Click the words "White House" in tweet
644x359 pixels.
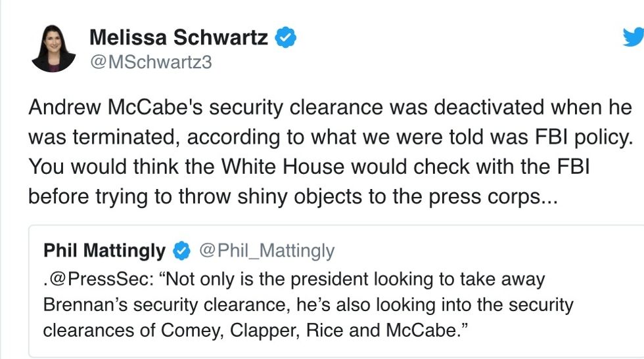(x=284, y=167)
